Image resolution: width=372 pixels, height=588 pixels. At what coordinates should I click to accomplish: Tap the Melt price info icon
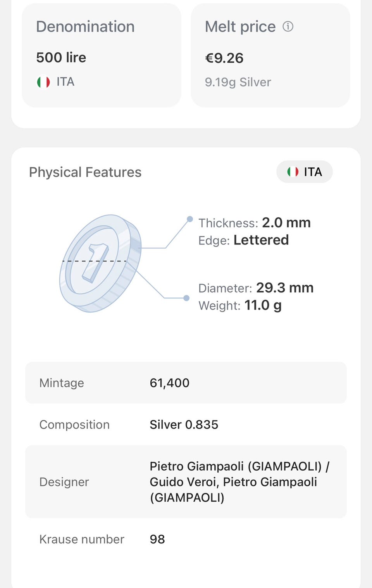(x=288, y=26)
